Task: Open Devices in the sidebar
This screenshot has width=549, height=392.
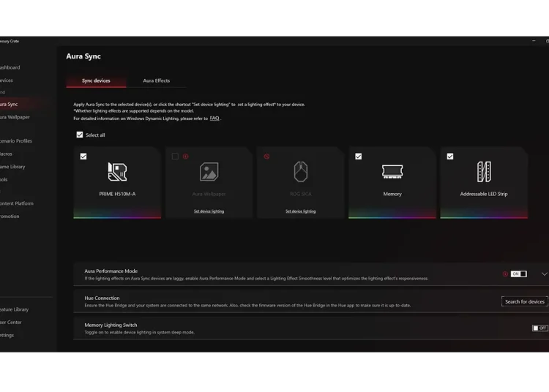Action: pos(7,80)
